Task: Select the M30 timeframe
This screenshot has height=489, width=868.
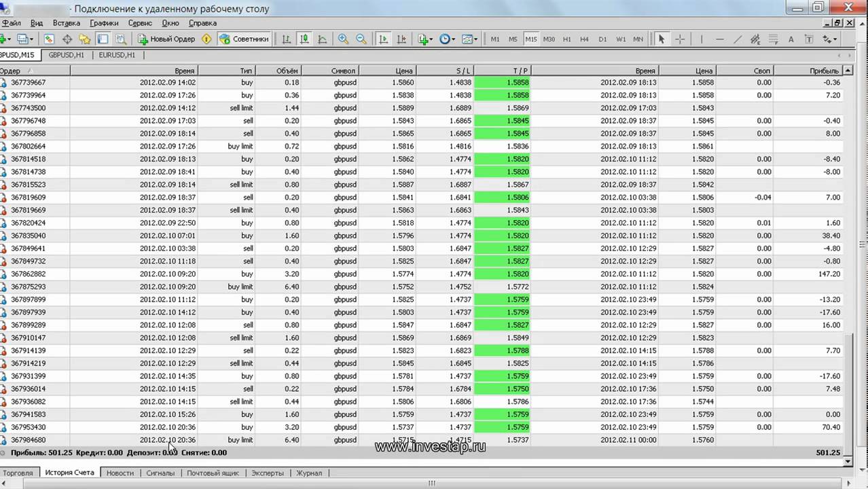Action: click(549, 39)
